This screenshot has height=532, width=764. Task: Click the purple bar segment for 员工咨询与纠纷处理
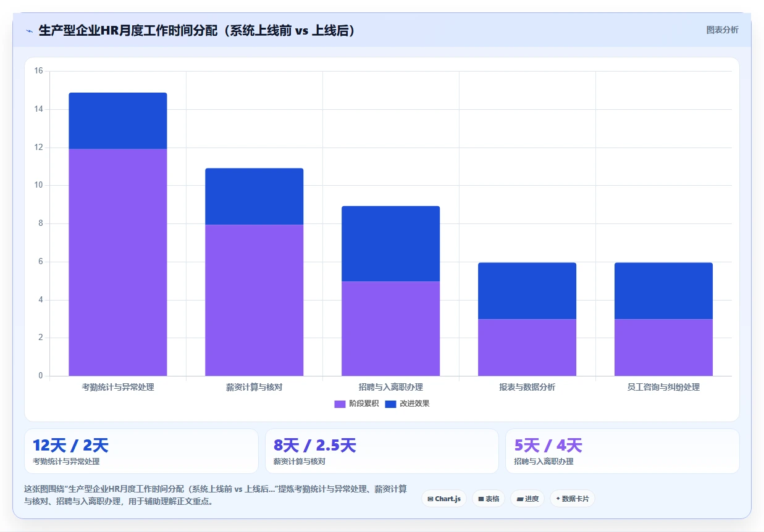pos(664,347)
